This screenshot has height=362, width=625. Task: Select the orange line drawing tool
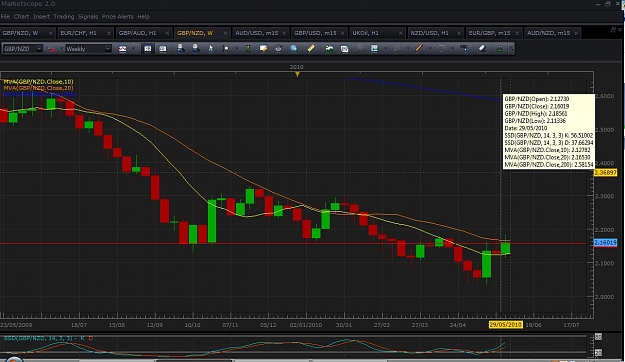(419, 49)
